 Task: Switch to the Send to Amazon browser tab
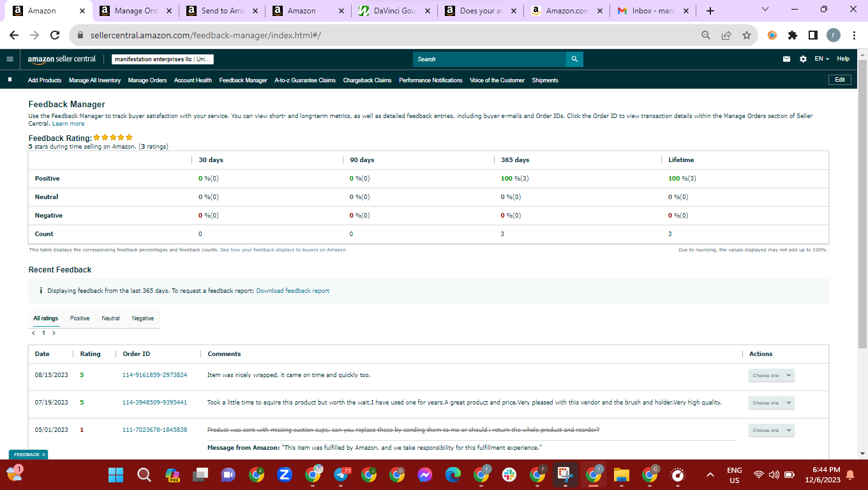pos(222,11)
